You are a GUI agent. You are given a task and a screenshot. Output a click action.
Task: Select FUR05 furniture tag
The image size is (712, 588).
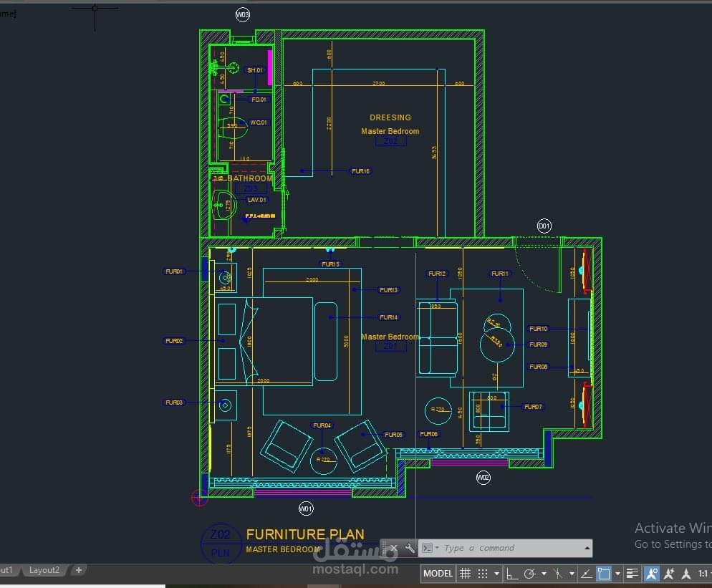coord(393,435)
